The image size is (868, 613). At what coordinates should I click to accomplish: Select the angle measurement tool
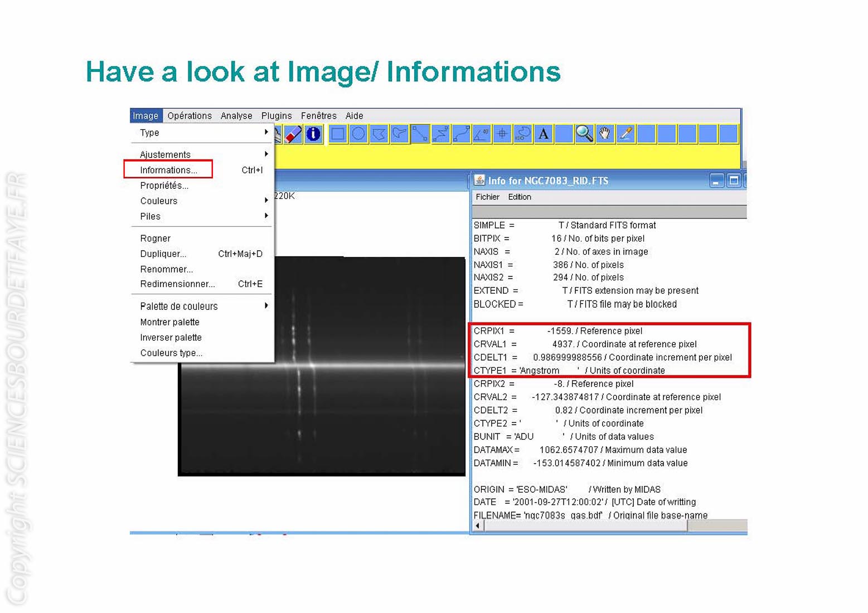coord(482,134)
